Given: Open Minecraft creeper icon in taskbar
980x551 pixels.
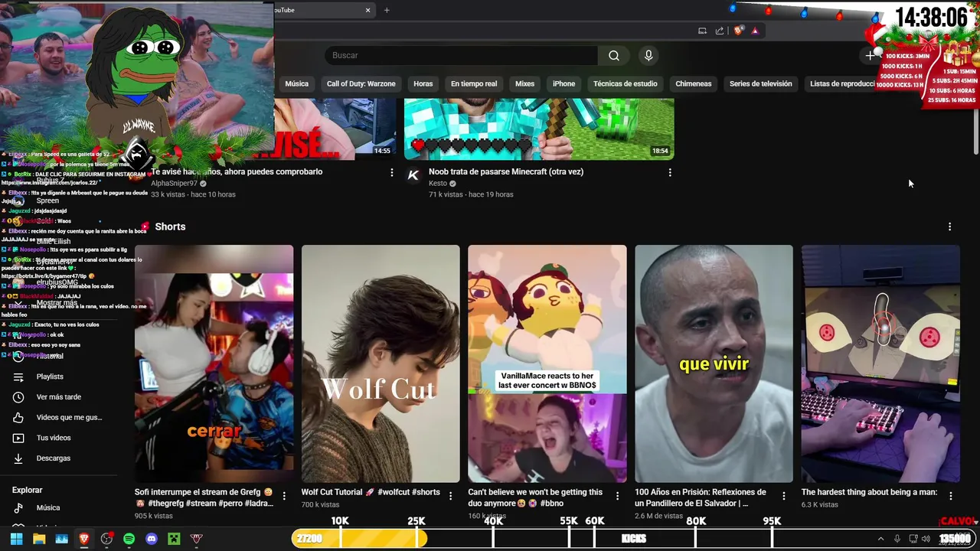Looking at the screenshot, I should coord(174,539).
